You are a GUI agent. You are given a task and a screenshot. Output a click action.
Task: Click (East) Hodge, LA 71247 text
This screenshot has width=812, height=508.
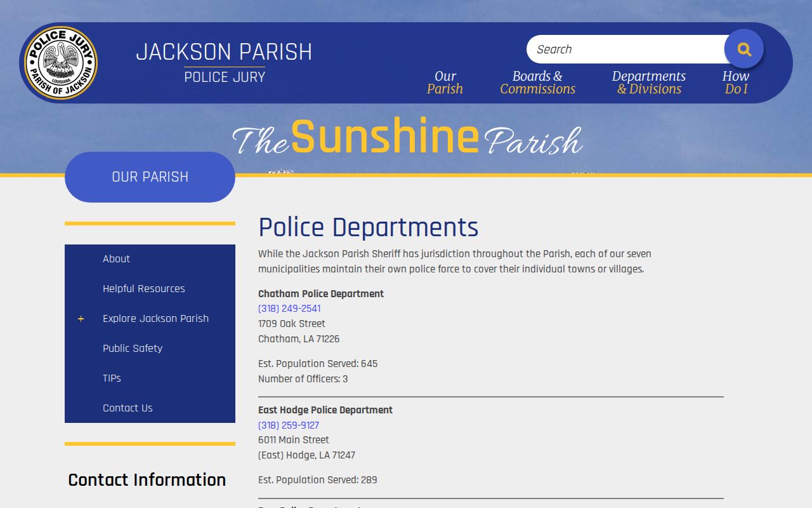pyautogui.click(x=306, y=455)
